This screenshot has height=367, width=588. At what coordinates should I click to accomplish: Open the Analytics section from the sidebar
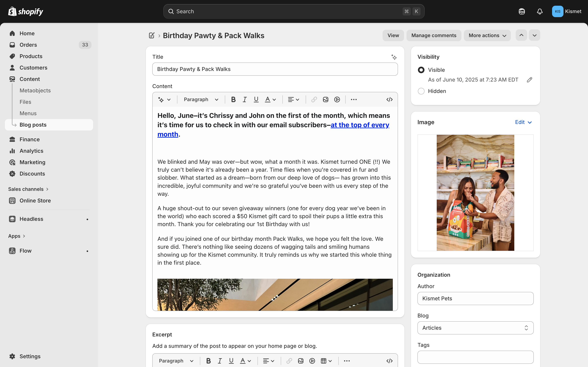(x=31, y=151)
